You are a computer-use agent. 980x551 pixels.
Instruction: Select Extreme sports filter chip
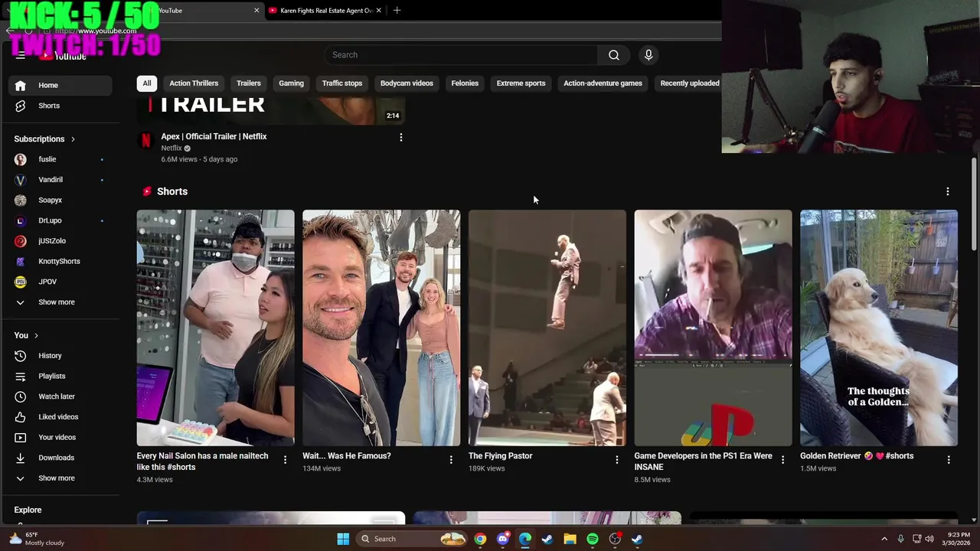coord(521,83)
